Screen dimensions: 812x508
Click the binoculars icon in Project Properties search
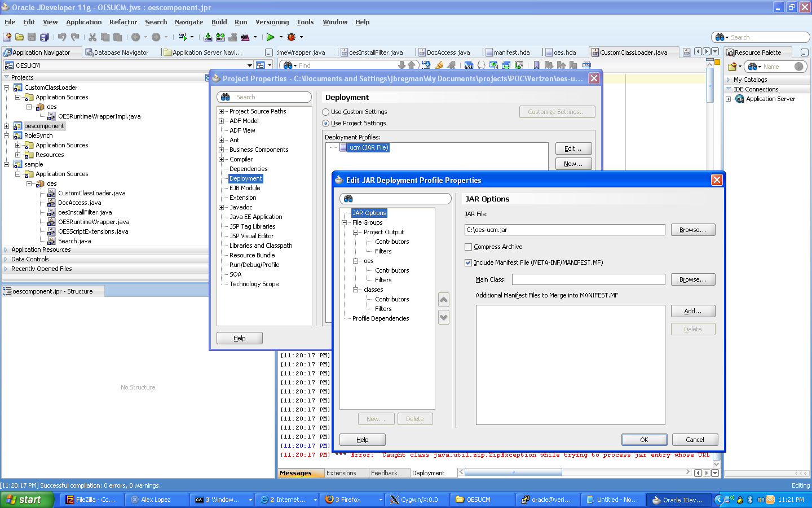[x=226, y=97]
